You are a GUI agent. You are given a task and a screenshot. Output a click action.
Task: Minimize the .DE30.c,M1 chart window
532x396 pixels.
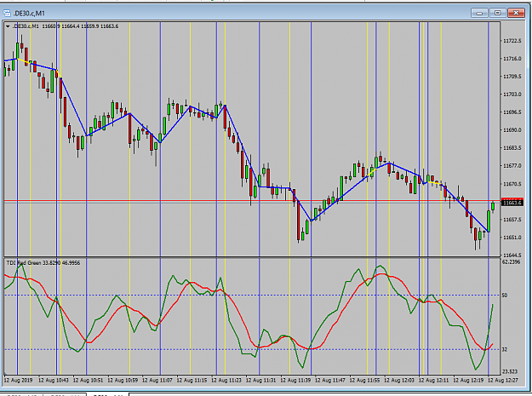479,14
